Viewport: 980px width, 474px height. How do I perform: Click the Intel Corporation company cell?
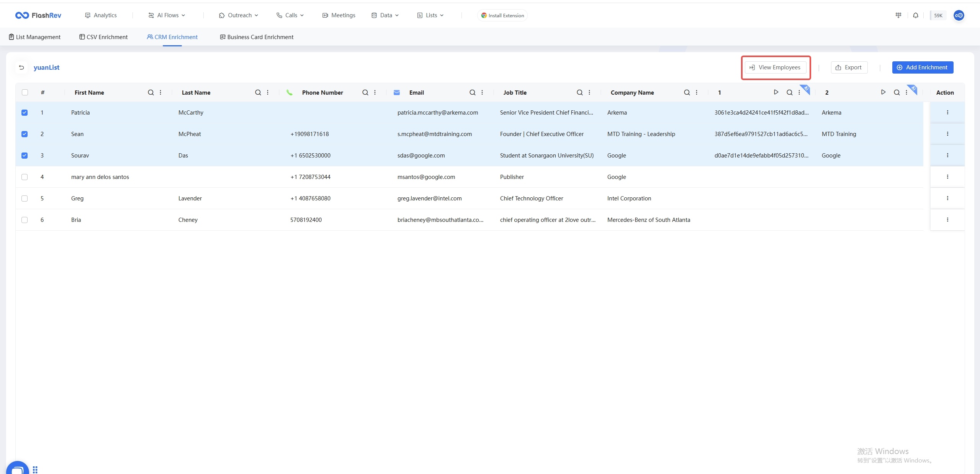[x=629, y=198]
